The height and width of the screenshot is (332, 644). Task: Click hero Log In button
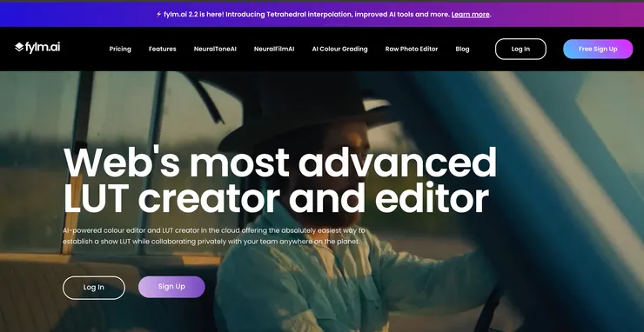(x=94, y=288)
